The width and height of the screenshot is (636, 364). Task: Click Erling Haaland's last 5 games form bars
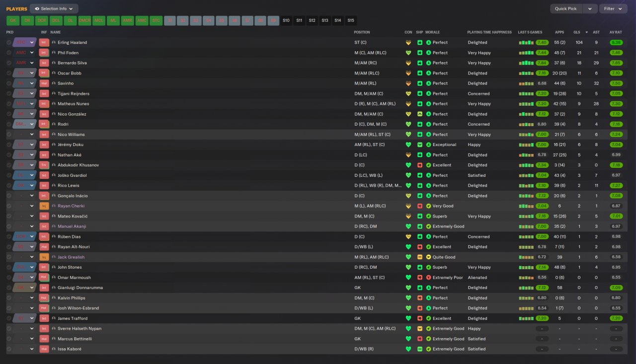click(x=526, y=43)
